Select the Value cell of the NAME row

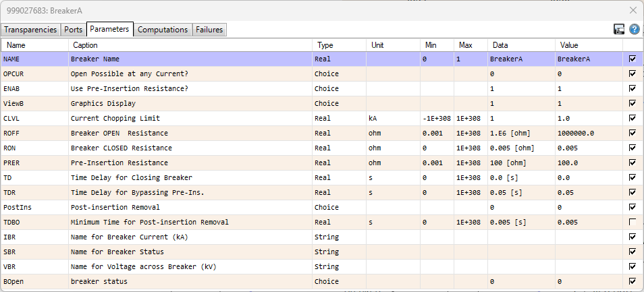[589, 59]
